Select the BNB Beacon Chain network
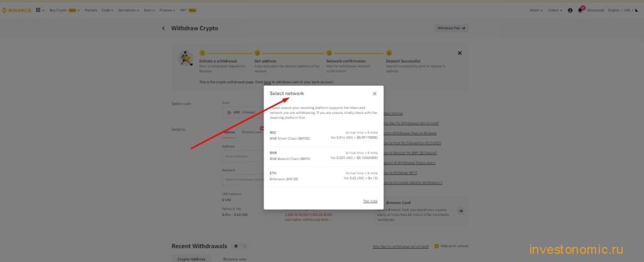The width and height of the screenshot is (644, 262). coord(324,156)
